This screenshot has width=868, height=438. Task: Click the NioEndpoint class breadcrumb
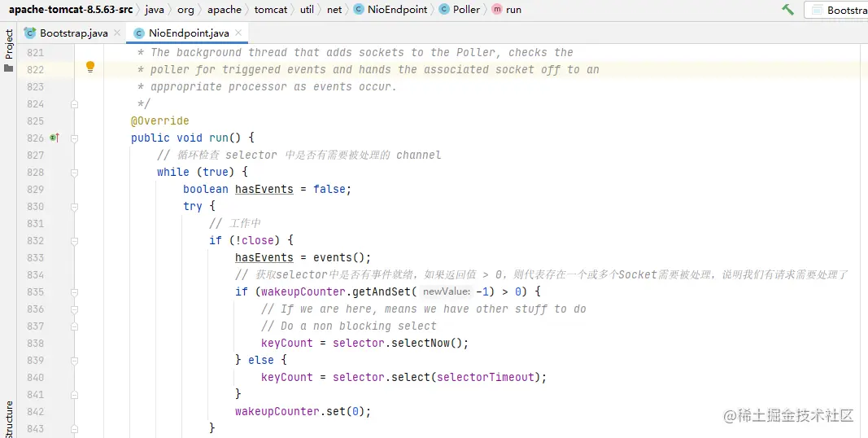(390, 10)
